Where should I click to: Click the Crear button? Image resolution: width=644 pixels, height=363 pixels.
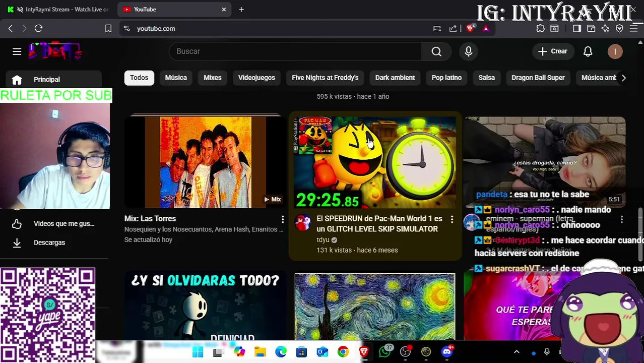[x=553, y=51]
